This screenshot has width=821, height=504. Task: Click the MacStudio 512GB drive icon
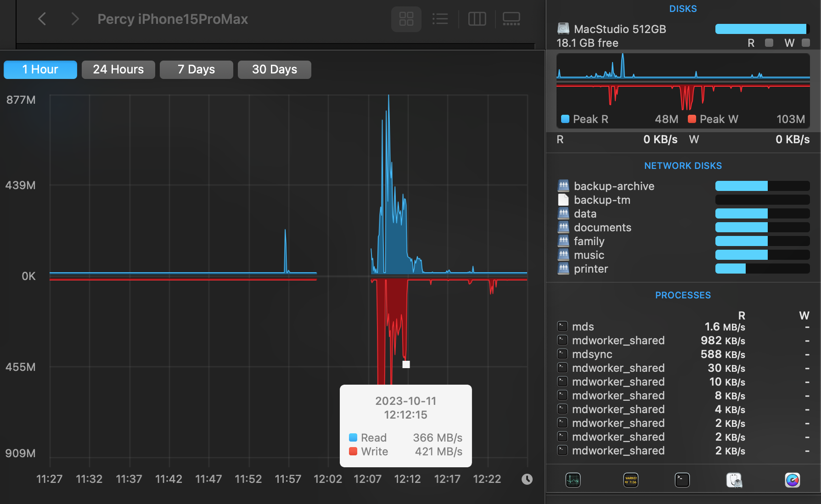click(x=563, y=29)
